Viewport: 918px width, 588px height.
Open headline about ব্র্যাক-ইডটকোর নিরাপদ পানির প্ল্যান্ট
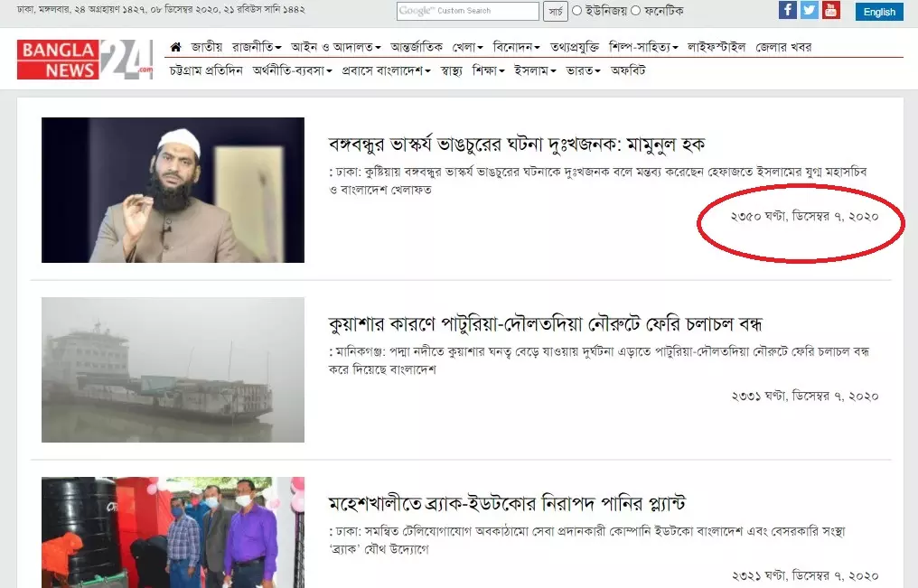coord(506,503)
